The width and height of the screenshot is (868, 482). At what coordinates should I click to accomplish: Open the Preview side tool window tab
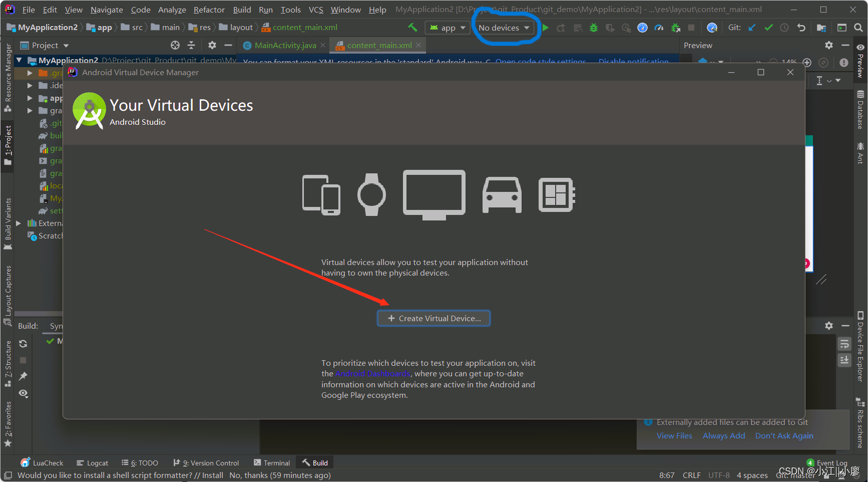[860, 61]
